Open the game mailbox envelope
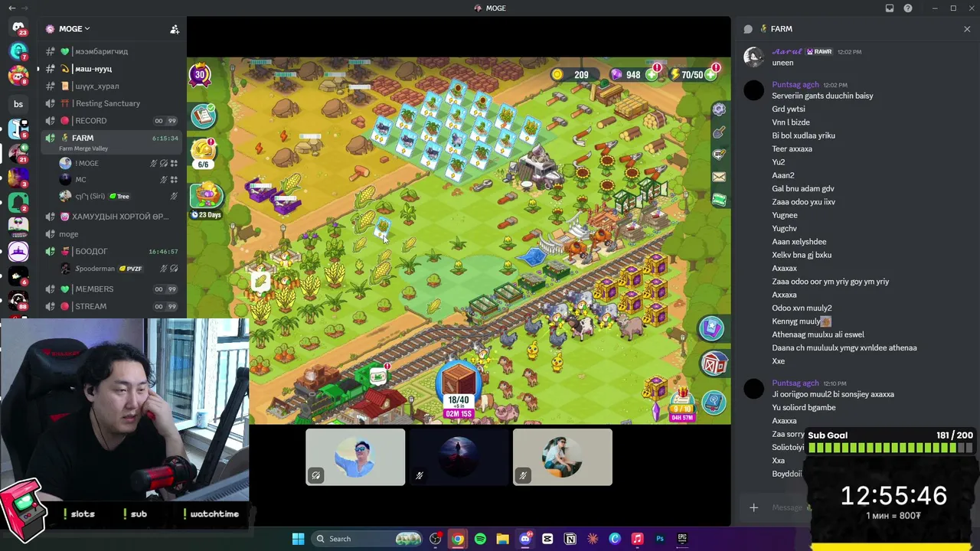 tap(719, 177)
